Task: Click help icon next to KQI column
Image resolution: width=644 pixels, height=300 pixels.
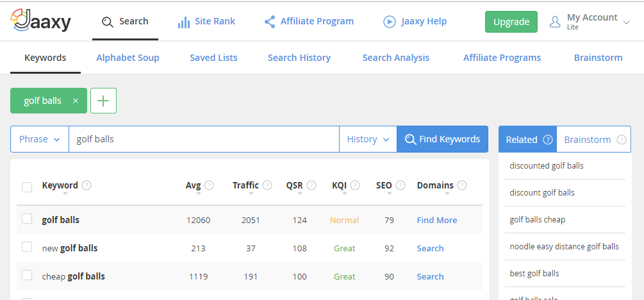Action: tap(355, 185)
